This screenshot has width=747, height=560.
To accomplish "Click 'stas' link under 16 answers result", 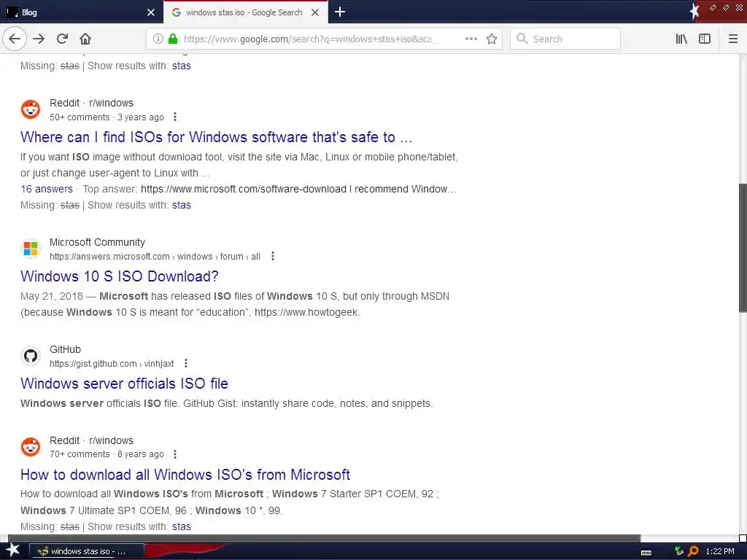I will tap(182, 205).
